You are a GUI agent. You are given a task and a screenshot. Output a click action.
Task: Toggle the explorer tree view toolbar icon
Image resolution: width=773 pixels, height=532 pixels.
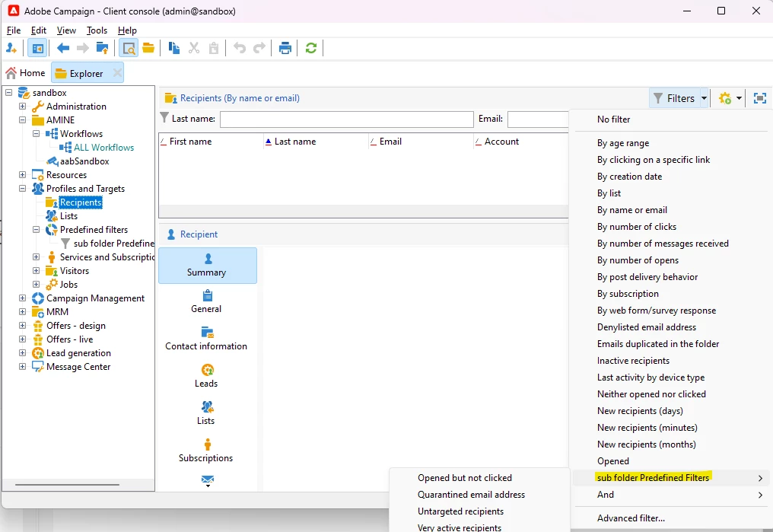pos(37,48)
